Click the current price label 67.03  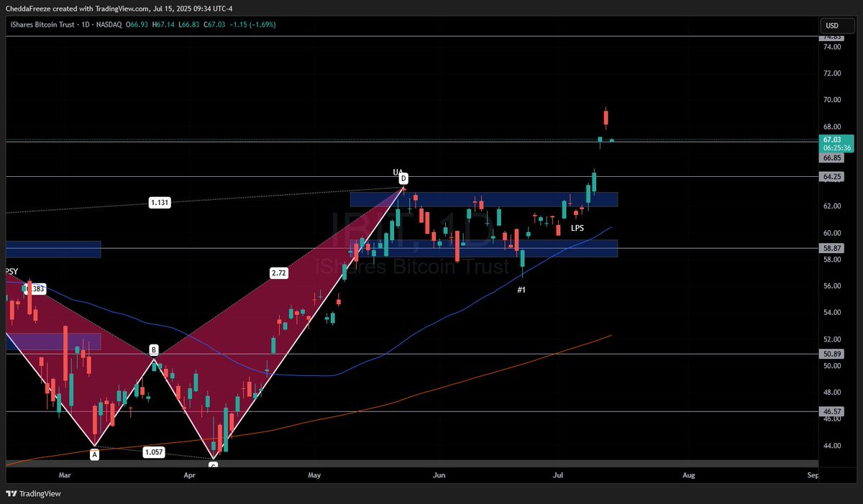coord(832,139)
